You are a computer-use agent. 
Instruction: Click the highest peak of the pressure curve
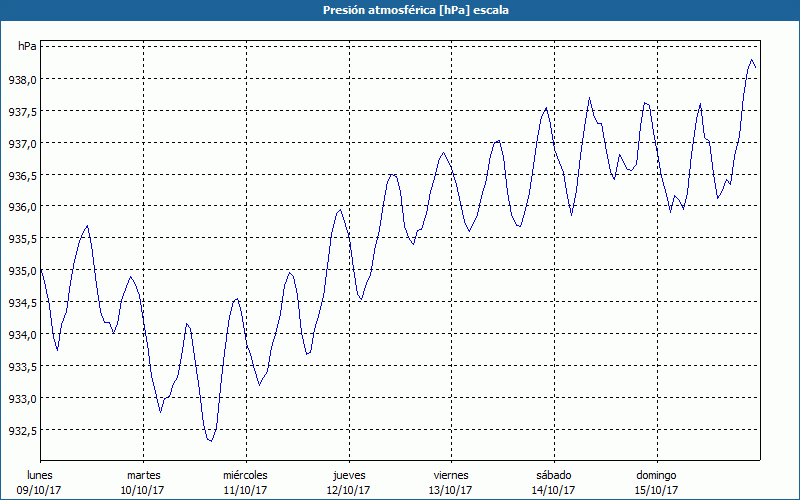click(x=751, y=60)
